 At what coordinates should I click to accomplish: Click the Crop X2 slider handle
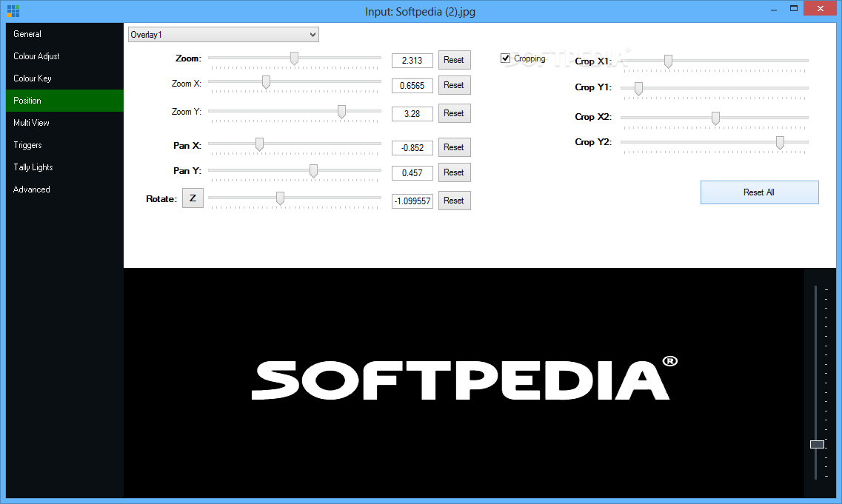(715, 118)
